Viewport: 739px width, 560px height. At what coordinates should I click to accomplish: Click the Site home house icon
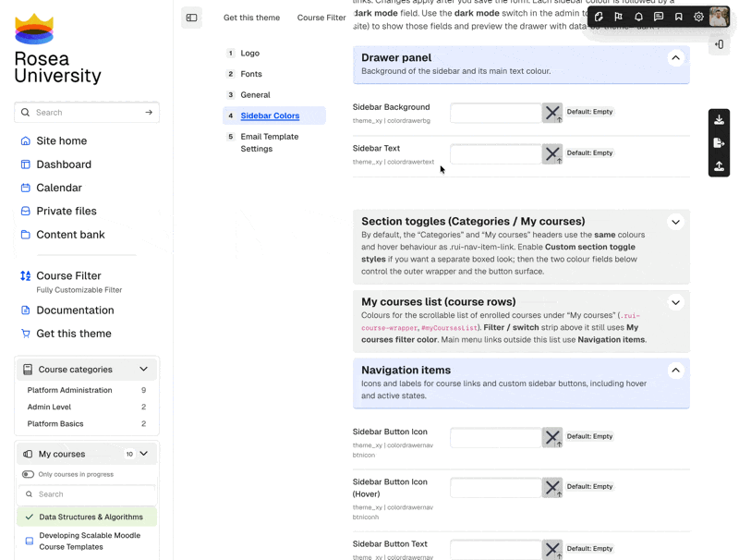tap(26, 141)
